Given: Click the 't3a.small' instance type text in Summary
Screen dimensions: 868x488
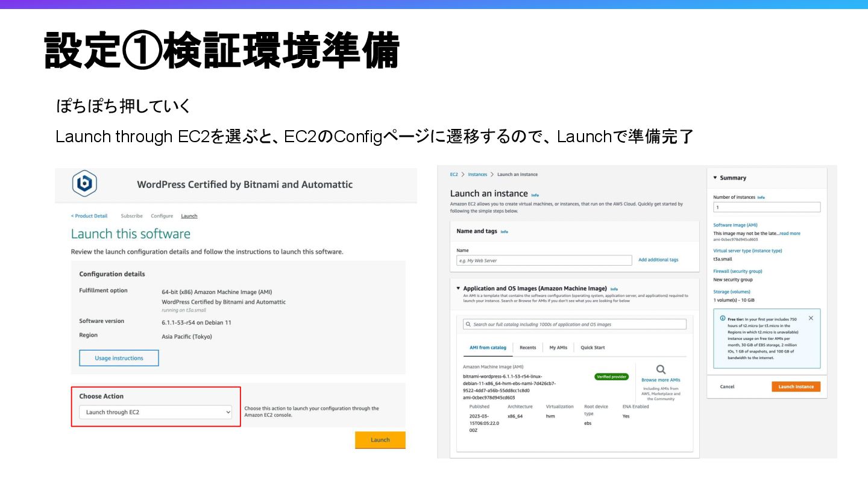Looking at the screenshot, I should tap(723, 259).
